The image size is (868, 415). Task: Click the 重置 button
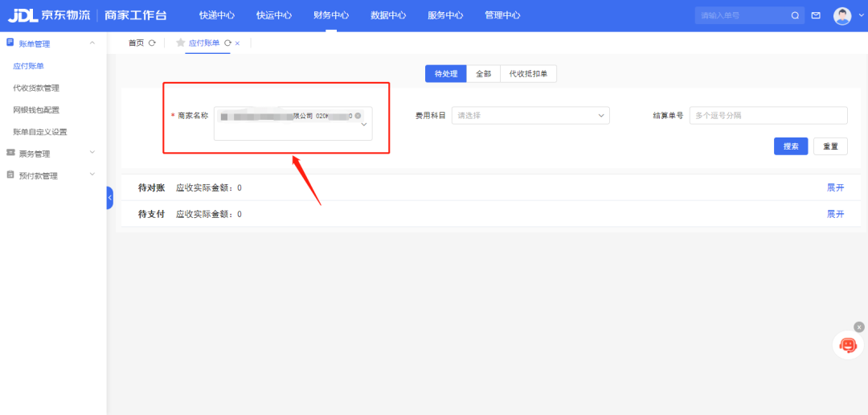(x=830, y=146)
